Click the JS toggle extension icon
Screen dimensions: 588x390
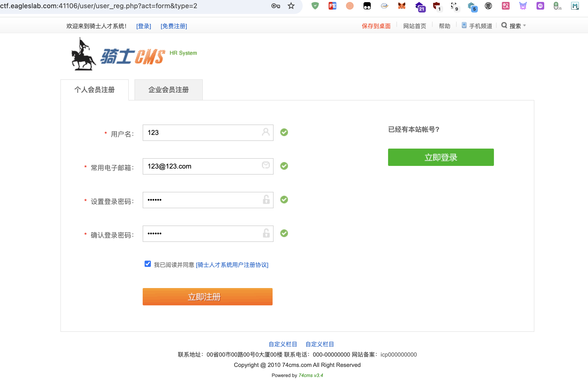[557, 6]
